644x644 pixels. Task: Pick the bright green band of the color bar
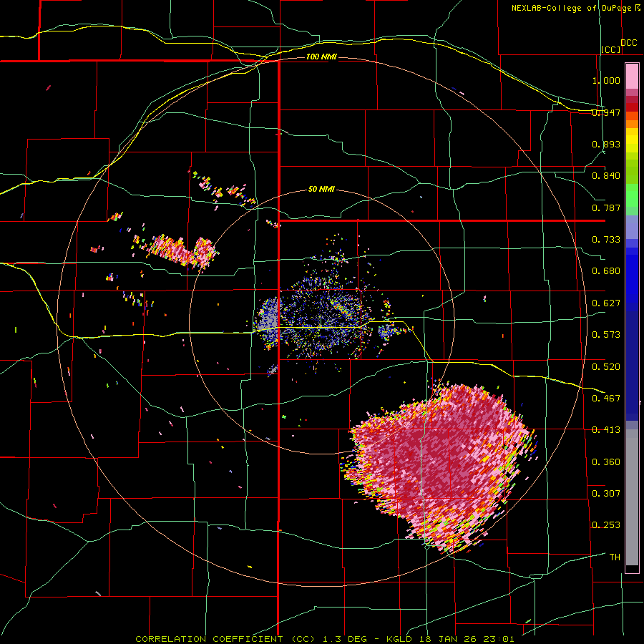pos(632,195)
